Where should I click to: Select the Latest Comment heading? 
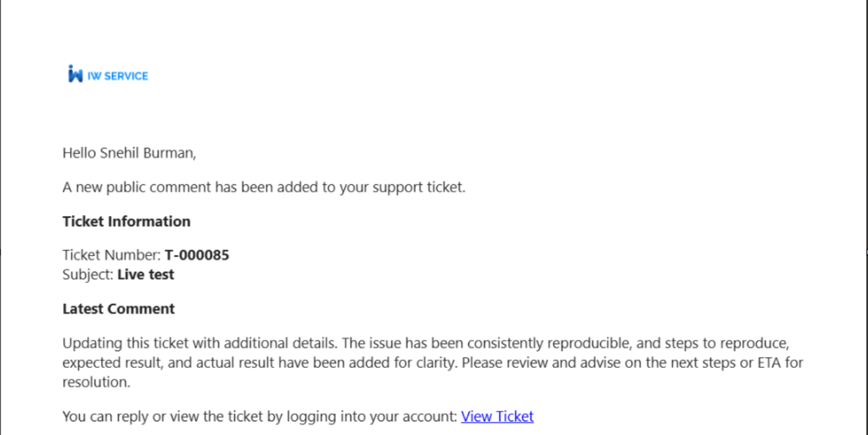tap(119, 309)
